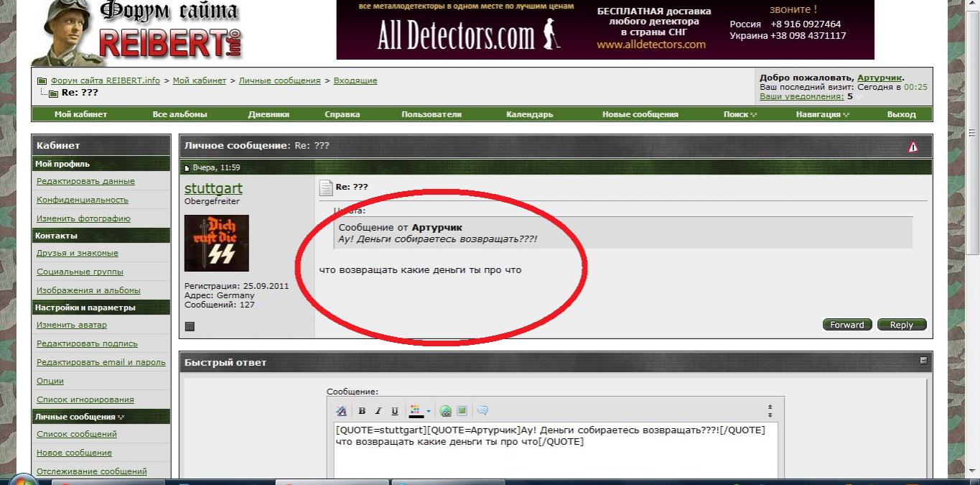Open Все альбомы in navigation bar
The height and width of the screenshot is (485, 980).
tap(179, 114)
